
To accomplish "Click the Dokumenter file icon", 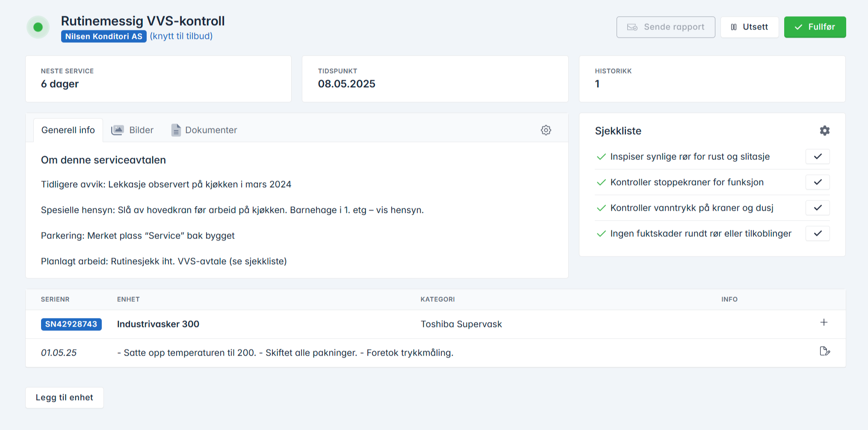I will pyautogui.click(x=176, y=130).
